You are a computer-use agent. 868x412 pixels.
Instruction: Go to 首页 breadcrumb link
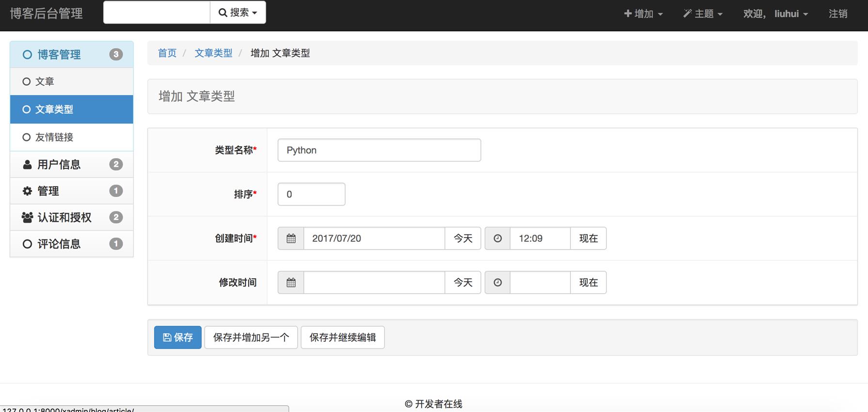point(167,53)
